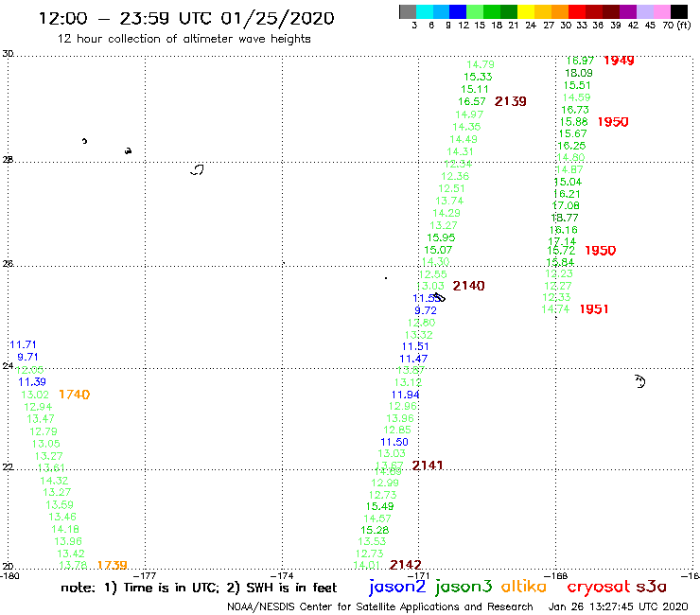Click the time label '2140'

click(x=468, y=286)
